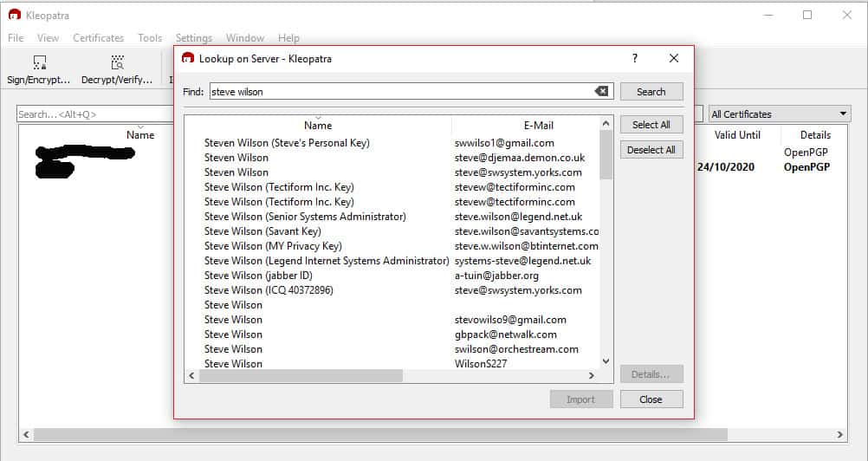The width and height of the screenshot is (868, 461).
Task: Click the Sign/Encrypt toolbar icon
Action: 39,62
